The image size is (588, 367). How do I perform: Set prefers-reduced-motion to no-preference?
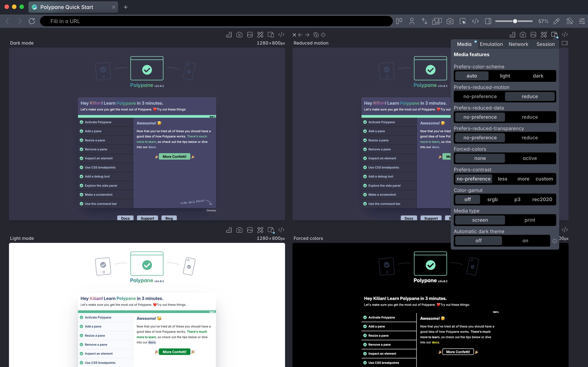pos(480,96)
